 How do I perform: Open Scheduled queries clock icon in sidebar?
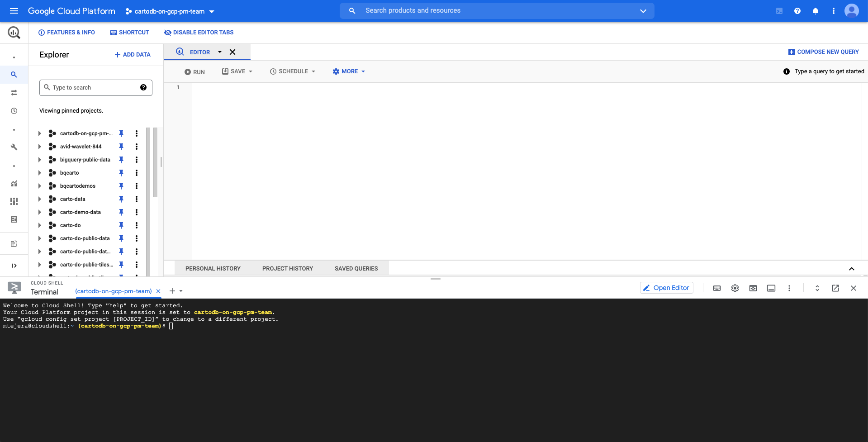pyautogui.click(x=14, y=111)
